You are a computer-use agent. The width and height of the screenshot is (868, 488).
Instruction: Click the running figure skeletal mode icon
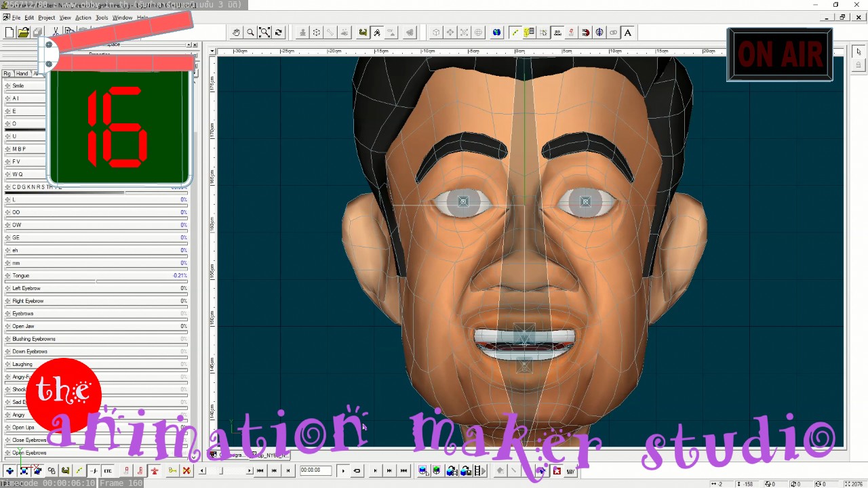(x=377, y=33)
